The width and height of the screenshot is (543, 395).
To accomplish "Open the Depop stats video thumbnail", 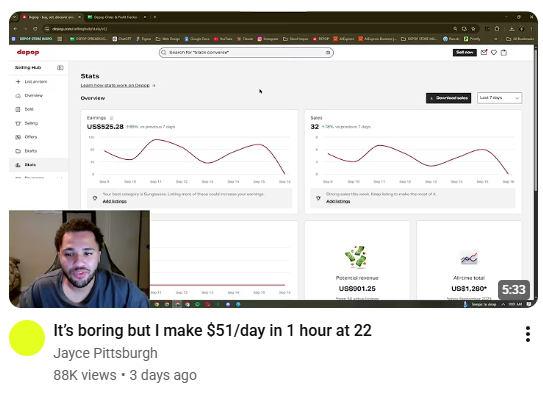I will 273,160.
